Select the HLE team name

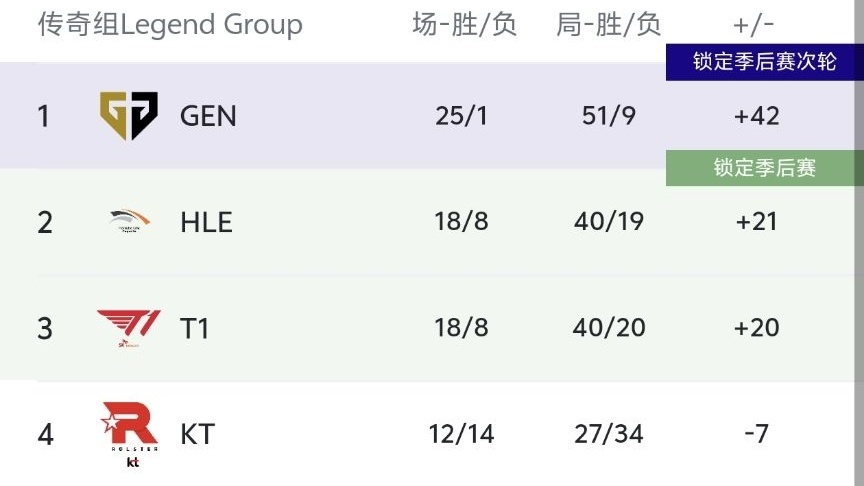[206, 223]
